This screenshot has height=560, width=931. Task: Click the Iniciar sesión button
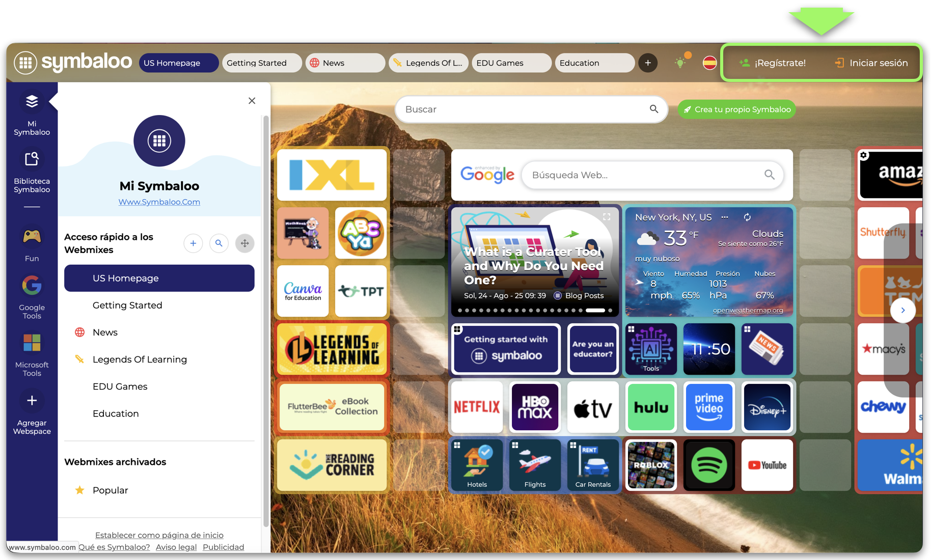[871, 63]
